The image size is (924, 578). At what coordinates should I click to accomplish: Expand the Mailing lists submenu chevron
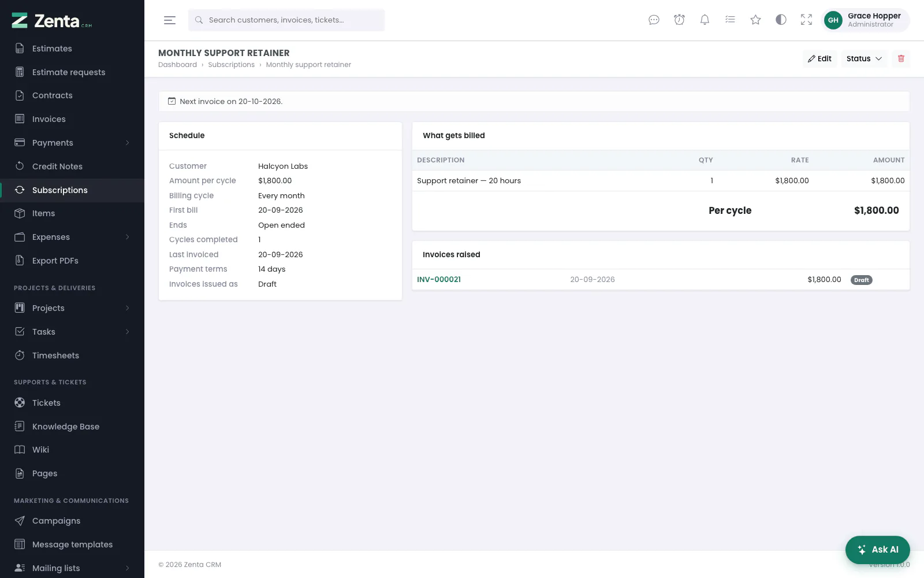click(128, 568)
